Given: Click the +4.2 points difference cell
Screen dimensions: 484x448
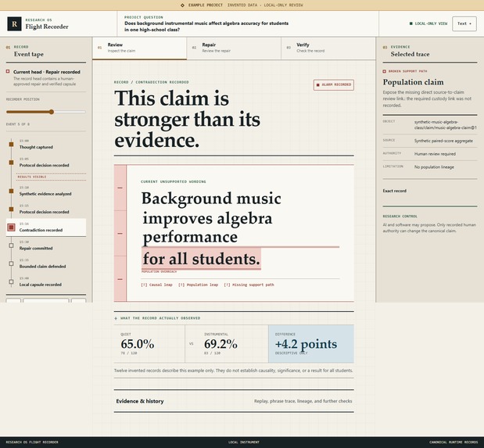Looking at the screenshot, I should pyautogui.click(x=311, y=344).
